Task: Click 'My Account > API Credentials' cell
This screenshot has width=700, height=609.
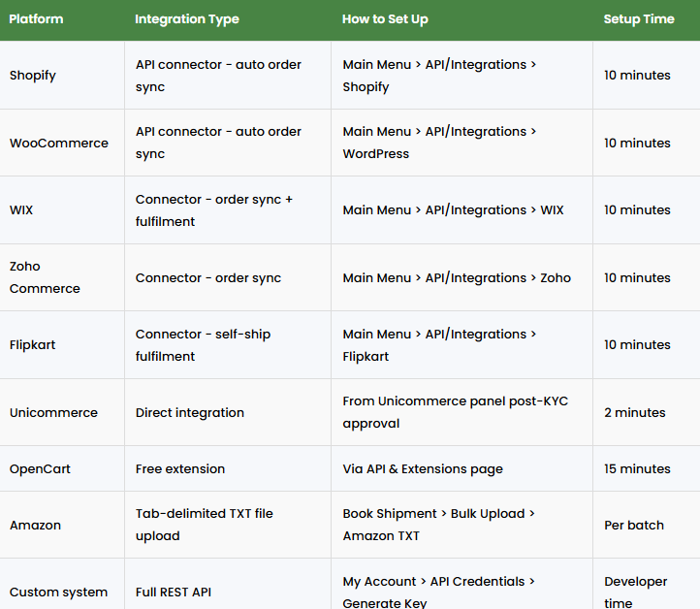Action: [x=461, y=584]
